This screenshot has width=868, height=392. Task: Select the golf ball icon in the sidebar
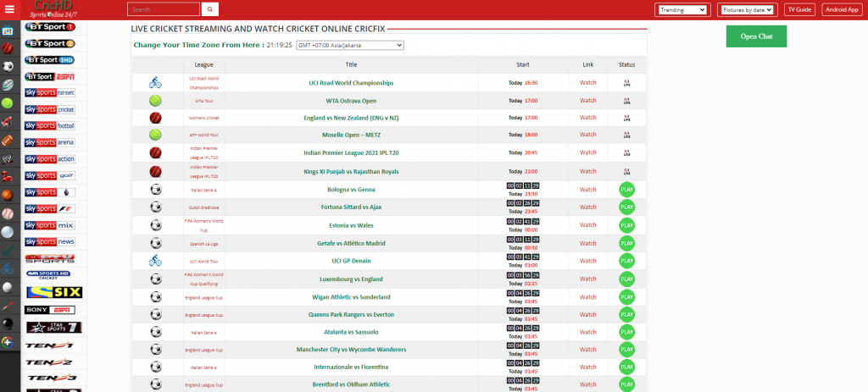tap(8, 287)
